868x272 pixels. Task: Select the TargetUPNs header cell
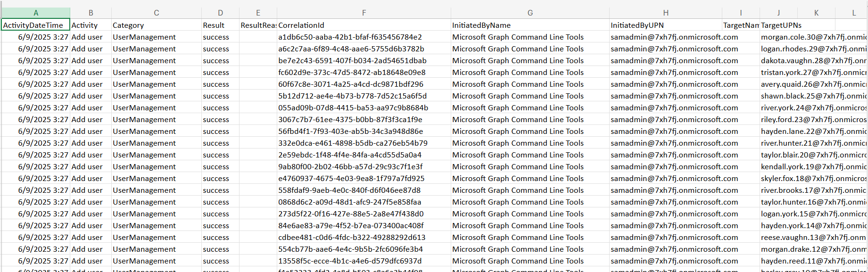tap(781, 25)
